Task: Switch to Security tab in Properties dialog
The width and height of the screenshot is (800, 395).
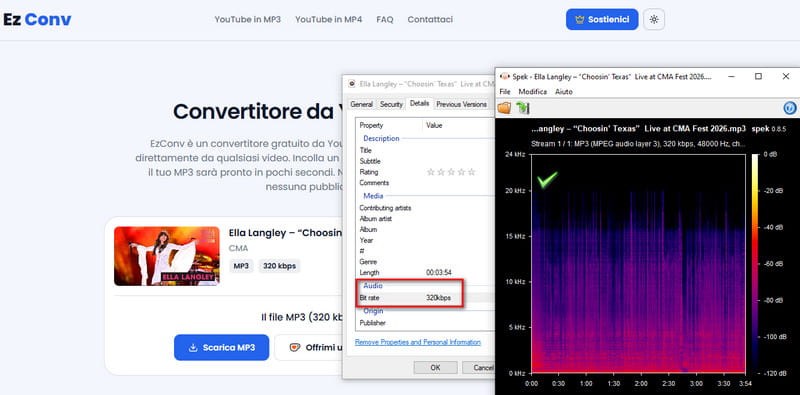Action: click(391, 104)
